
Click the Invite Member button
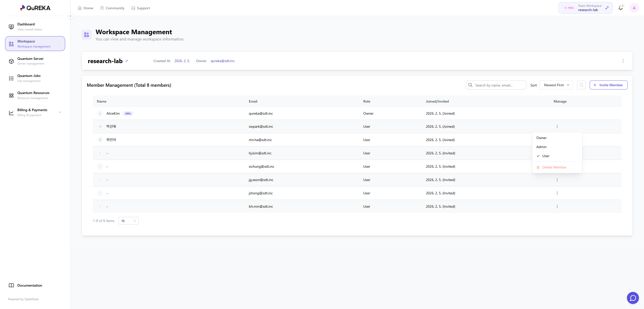608,85
